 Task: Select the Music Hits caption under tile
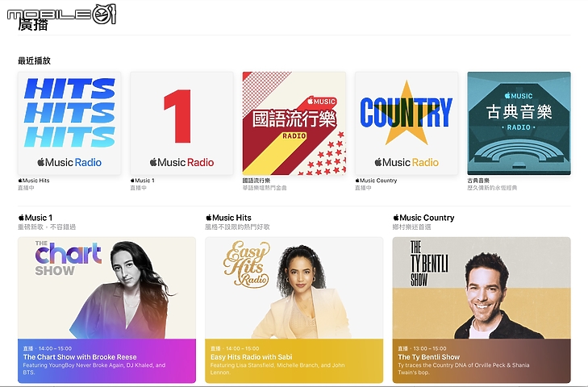point(34,181)
